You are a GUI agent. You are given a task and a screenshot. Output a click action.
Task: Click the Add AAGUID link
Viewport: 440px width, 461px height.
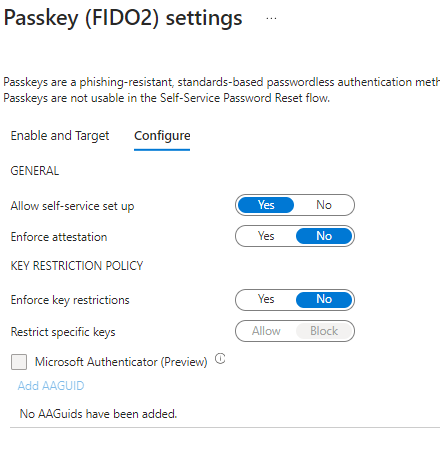tap(51, 386)
